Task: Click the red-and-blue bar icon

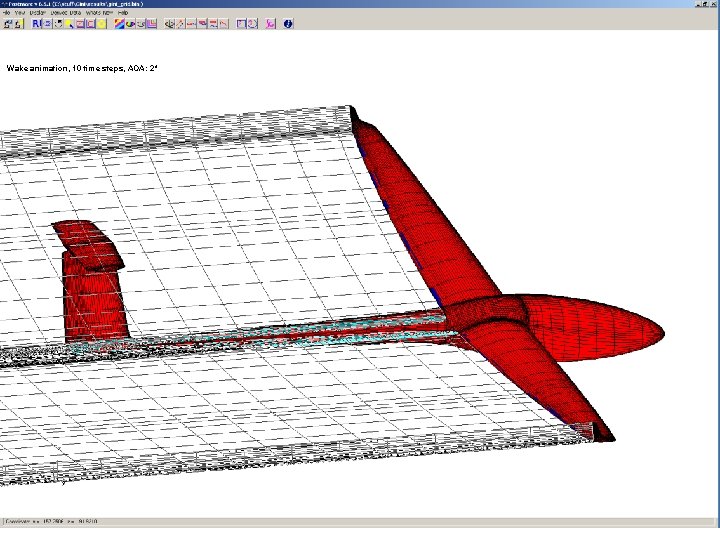Action: coord(202,23)
